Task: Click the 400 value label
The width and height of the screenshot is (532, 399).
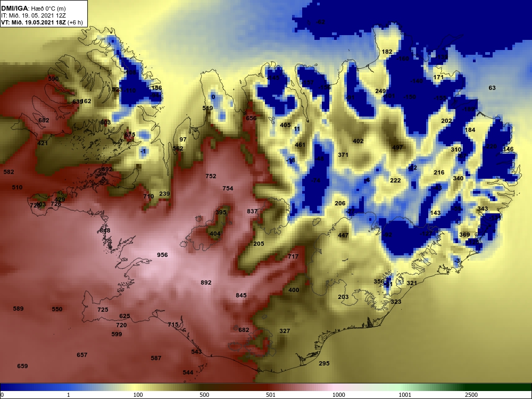Action: [x=294, y=290]
